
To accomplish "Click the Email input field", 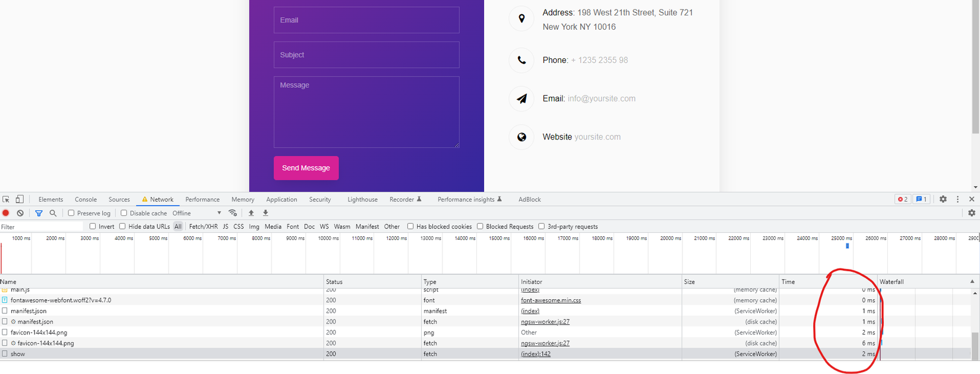I will click(x=366, y=20).
